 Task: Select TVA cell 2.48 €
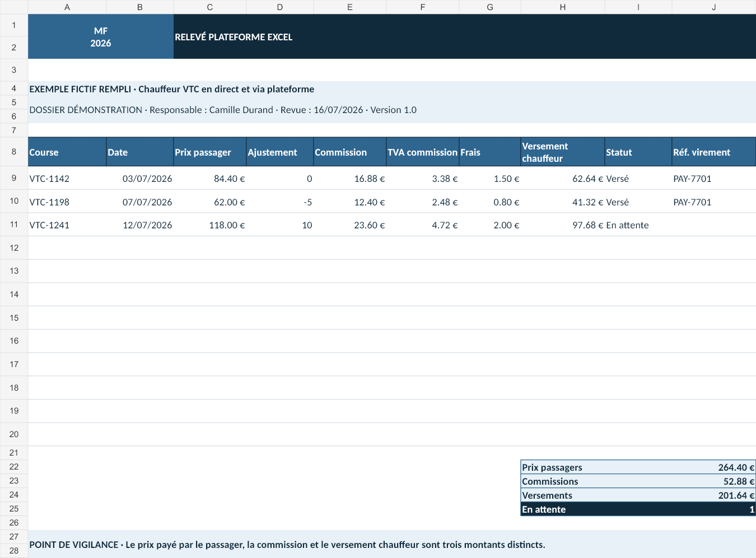(423, 202)
